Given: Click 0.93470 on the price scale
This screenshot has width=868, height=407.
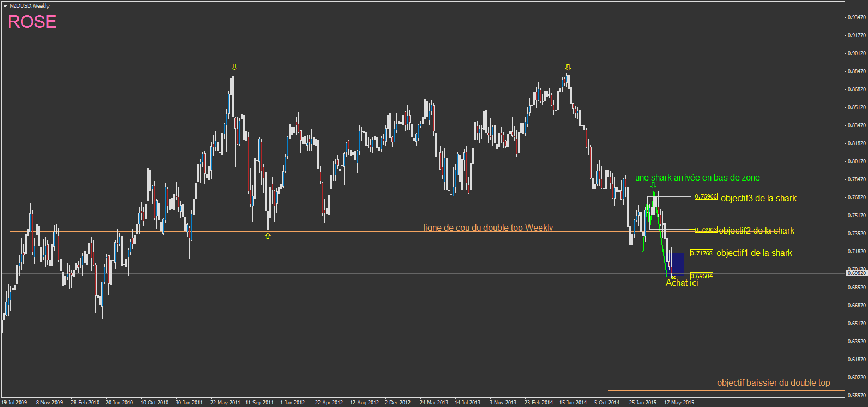Looking at the screenshot, I should pos(856,17).
